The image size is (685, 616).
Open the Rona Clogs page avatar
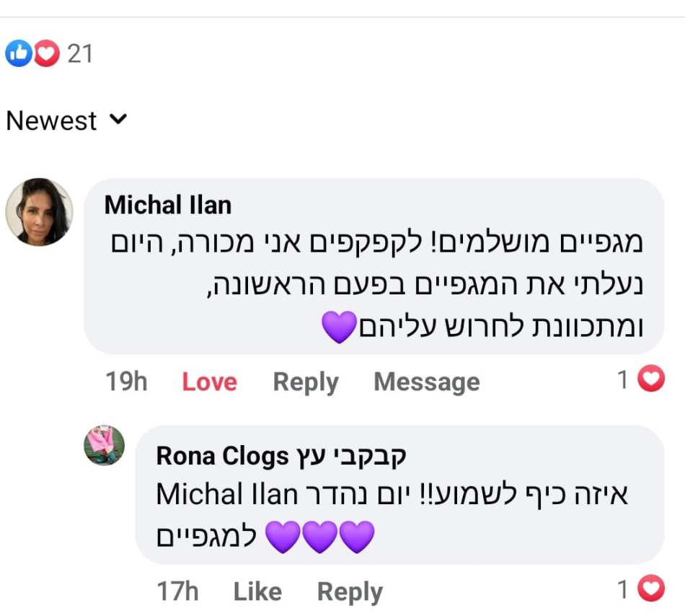tap(105, 445)
